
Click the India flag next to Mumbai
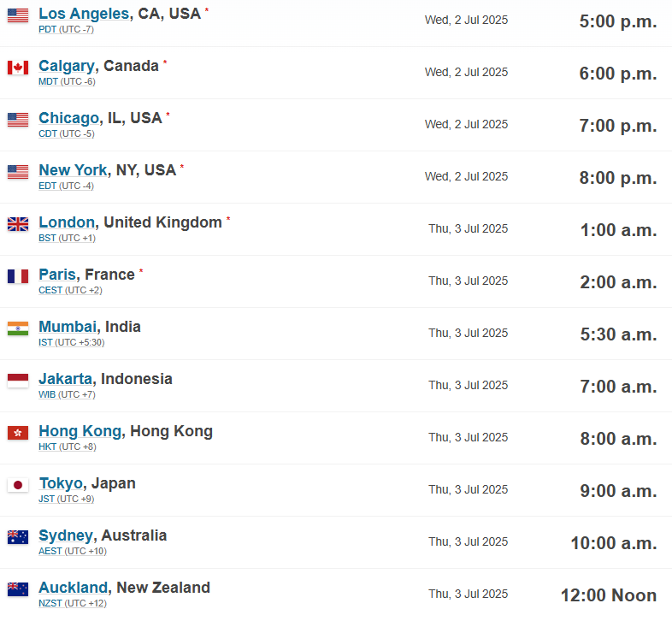point(18,328)
